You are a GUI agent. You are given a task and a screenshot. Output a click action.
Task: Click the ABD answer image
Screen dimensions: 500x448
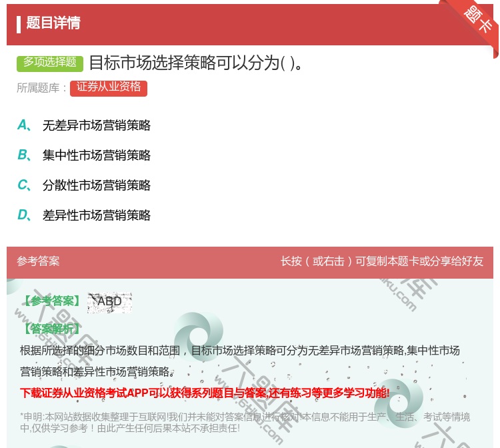point(110,303)
